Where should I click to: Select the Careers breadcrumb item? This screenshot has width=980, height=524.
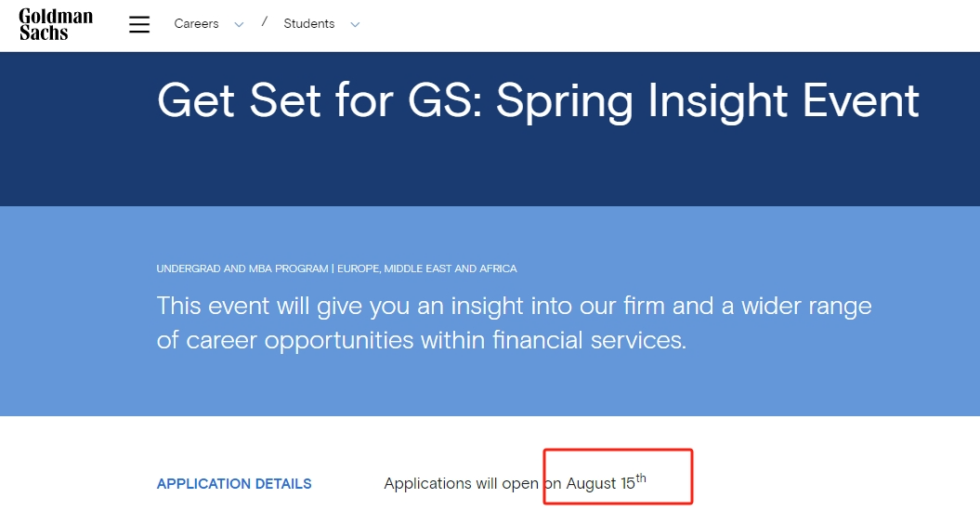tap(196, 24)
